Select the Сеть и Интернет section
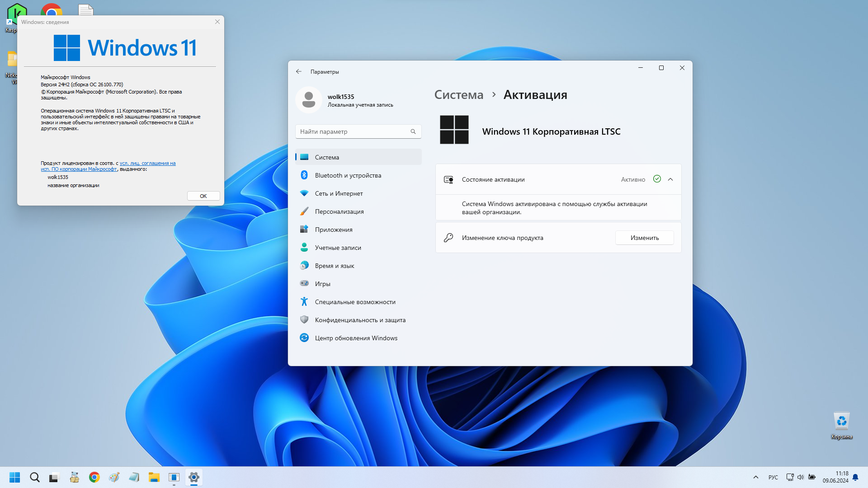The height and width of the screenshot is (488, 868). click(x=358, y=193)
